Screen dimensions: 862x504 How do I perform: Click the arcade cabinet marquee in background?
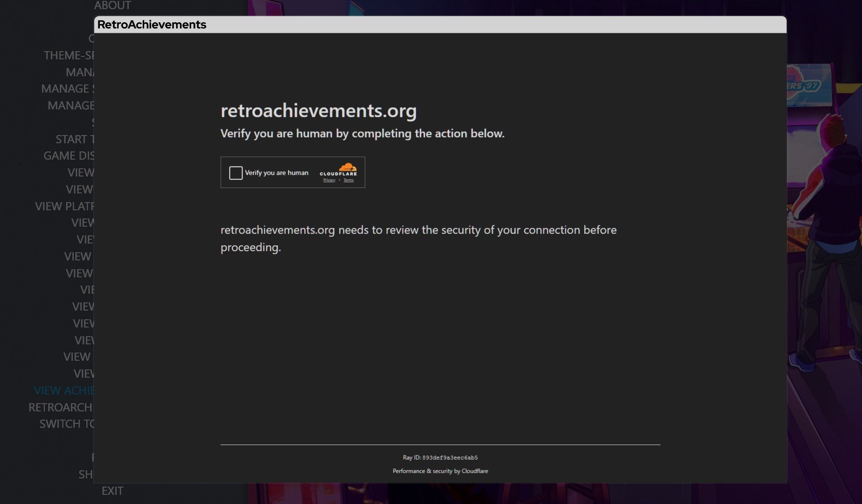pyautogui.click(x=805, y=85)
